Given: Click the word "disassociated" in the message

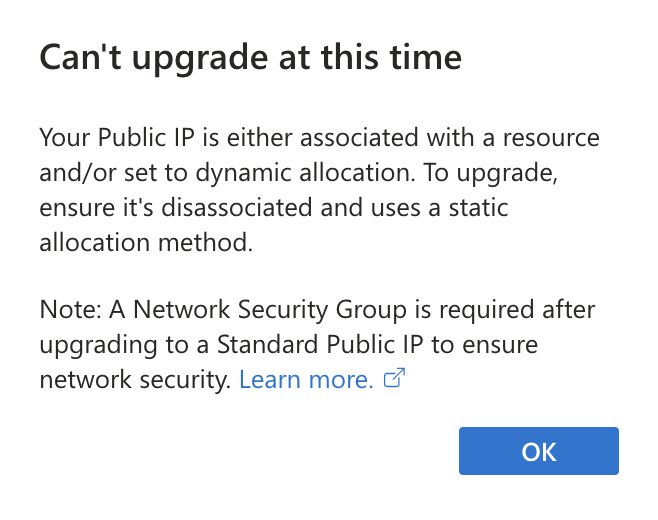Looking at the screenshot, I should [237, 208].
